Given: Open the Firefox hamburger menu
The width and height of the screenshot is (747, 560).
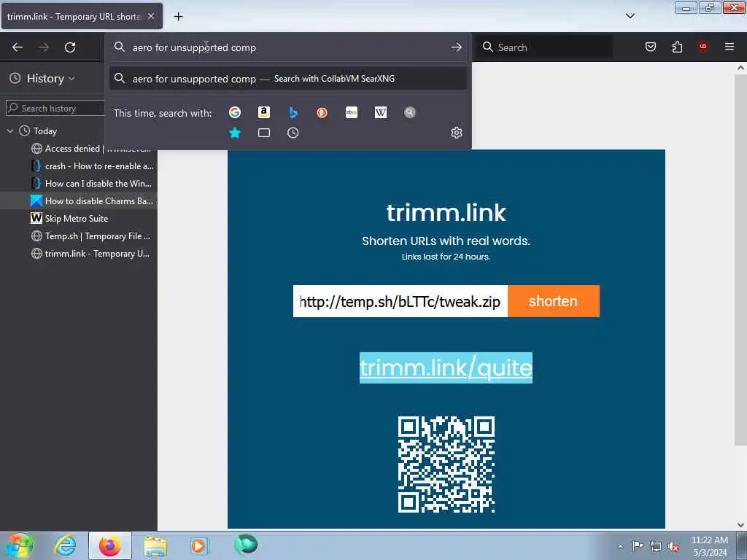Looking at the screenshot, I should pos(729,47).
